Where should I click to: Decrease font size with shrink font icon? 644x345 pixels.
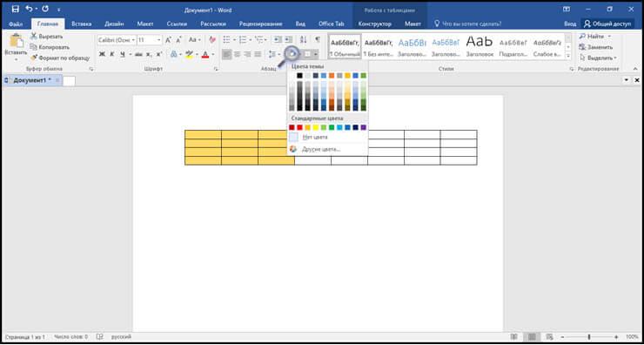click(x=178, y=40)
